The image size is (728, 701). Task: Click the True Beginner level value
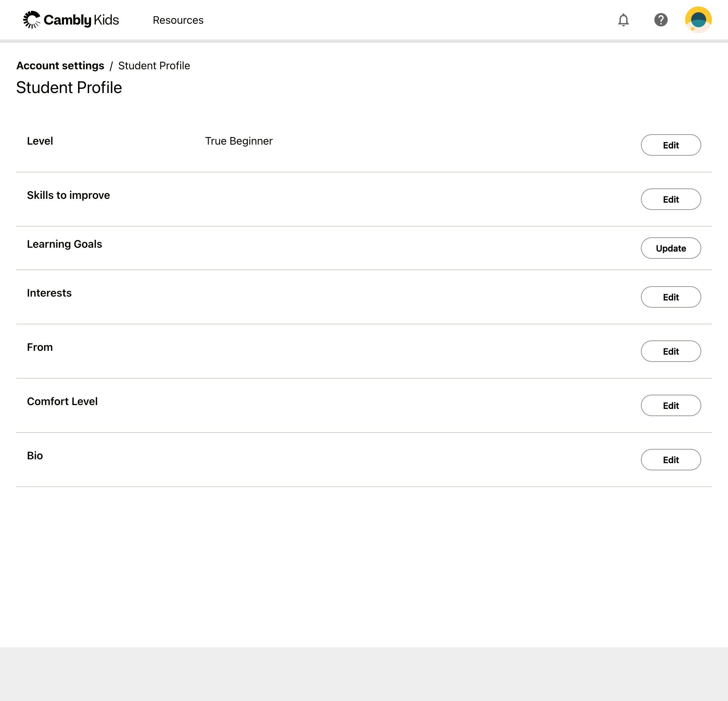(x=239, y=141)
